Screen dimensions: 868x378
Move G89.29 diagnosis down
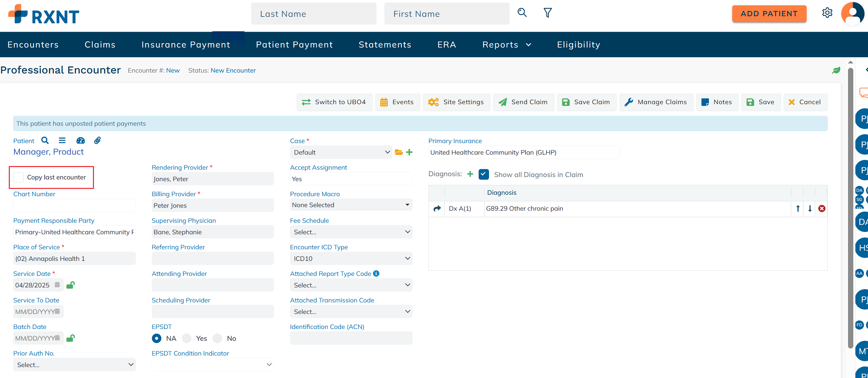tap(810, 209)
